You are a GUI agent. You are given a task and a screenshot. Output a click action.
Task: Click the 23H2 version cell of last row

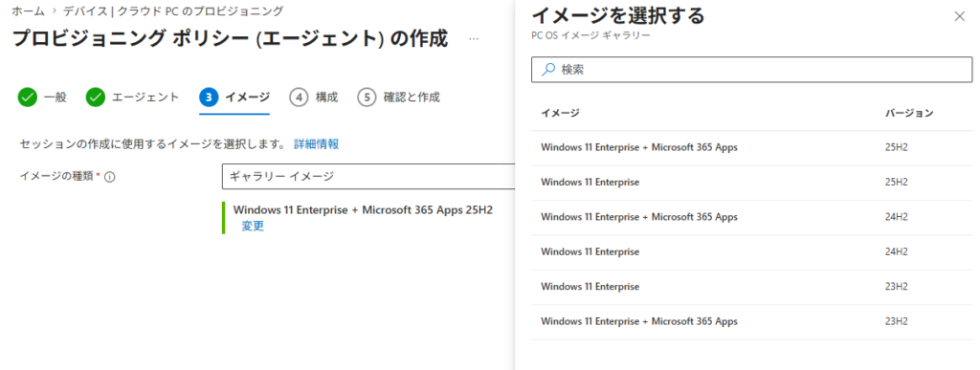[896, 321]
